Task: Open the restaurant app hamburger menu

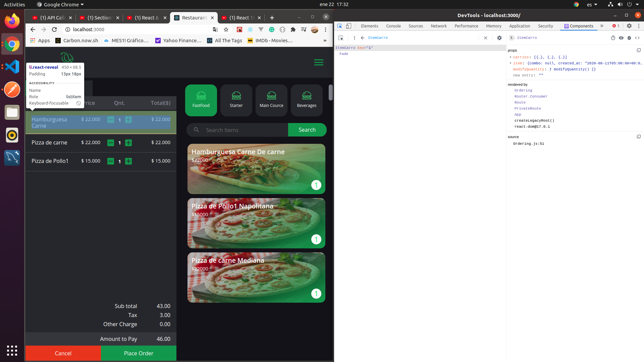Action: click(x=319, y=62)
